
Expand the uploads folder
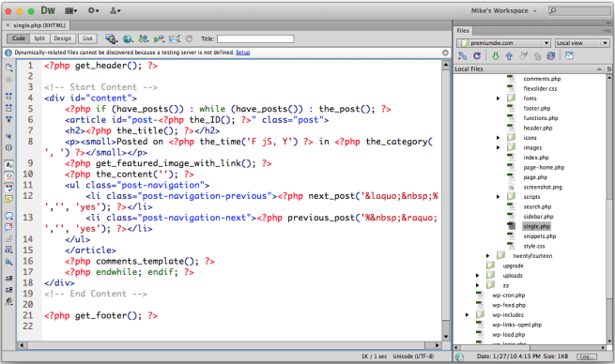478,276
